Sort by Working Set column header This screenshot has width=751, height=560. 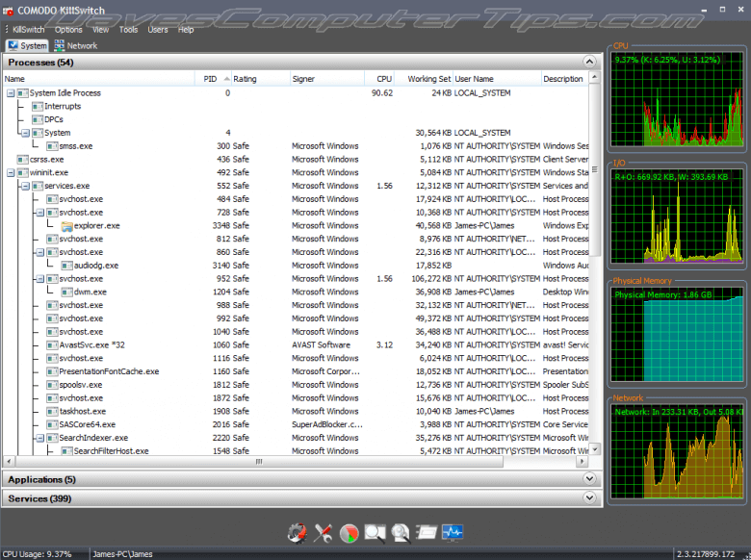click(x=424, y=79)
